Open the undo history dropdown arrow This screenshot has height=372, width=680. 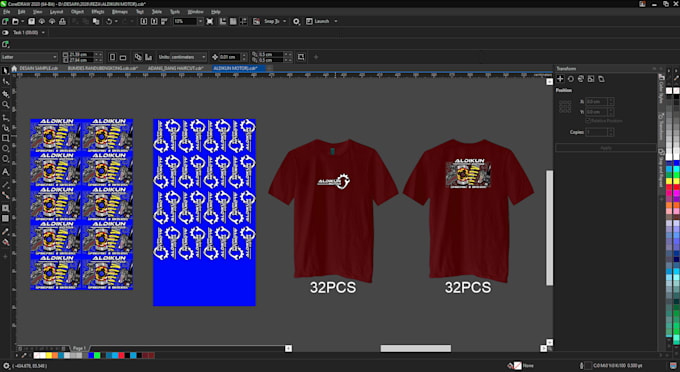click(116, 21)
